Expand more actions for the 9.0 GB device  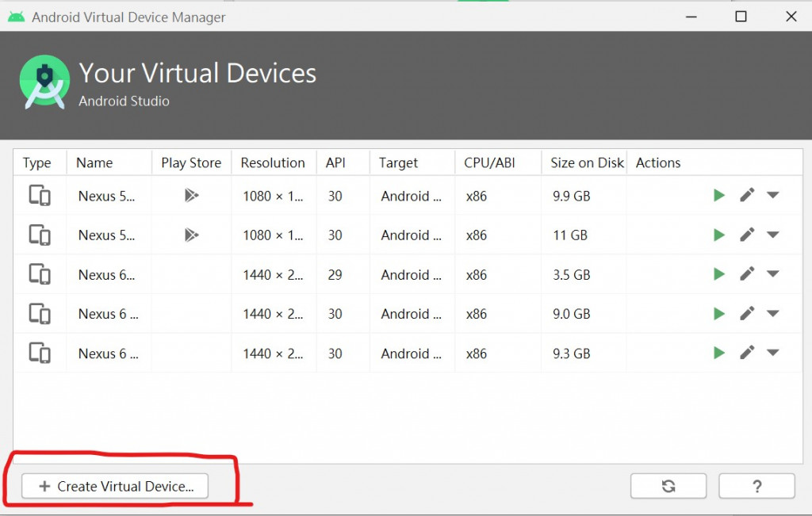pos(773,313)
